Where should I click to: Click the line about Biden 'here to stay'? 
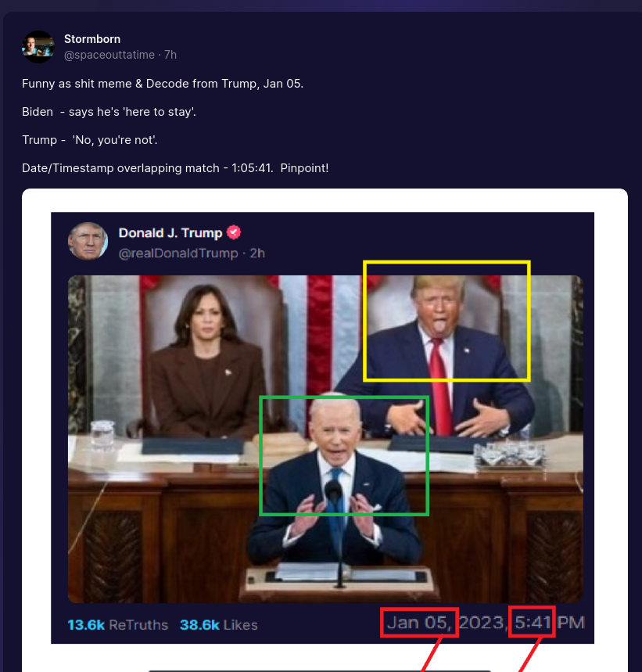click(x=109, y=112)
